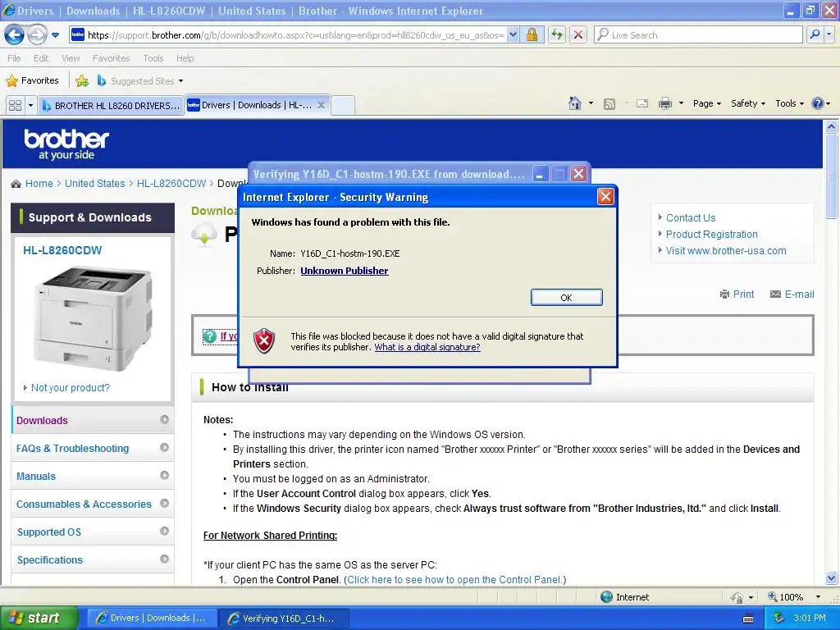Open the tab list dropdown arrow
Screen dimensions: 840x630
point(30,106)
